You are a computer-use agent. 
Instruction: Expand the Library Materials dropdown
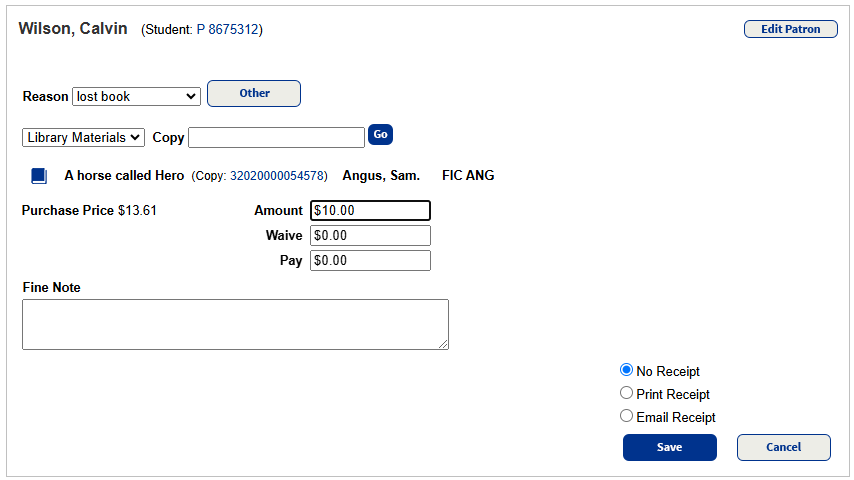click(x=84, y=137)
